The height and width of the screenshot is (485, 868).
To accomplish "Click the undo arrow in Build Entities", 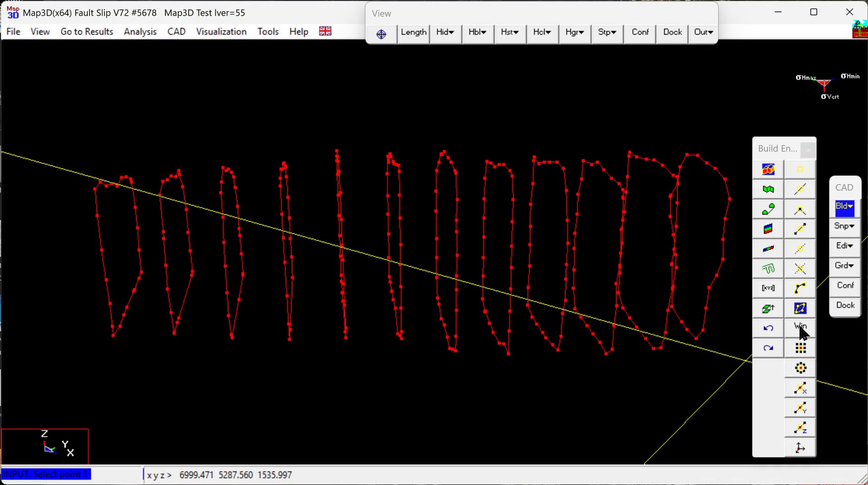I will tap(768, 328).
